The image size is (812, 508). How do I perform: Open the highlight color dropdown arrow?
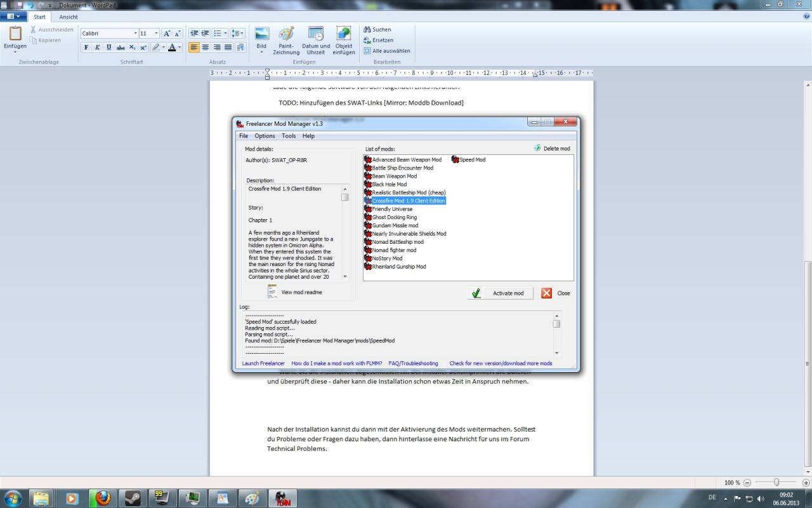(x=163, y=47)
